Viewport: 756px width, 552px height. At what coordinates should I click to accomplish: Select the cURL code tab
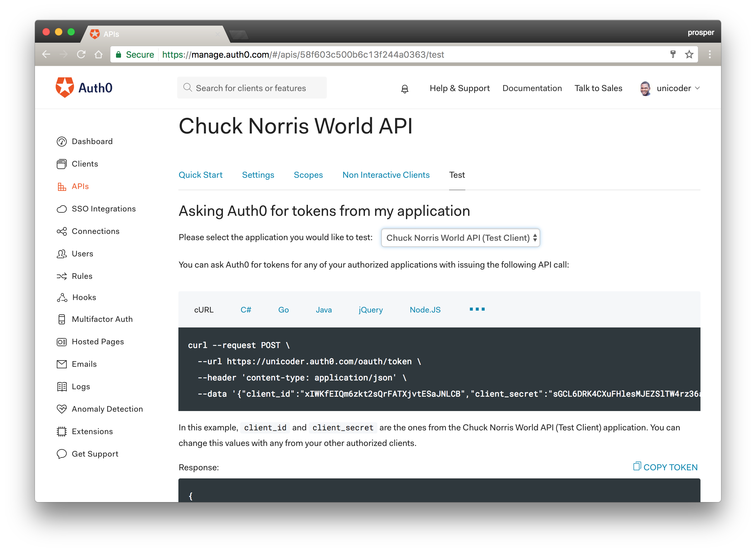coord(204,310)
